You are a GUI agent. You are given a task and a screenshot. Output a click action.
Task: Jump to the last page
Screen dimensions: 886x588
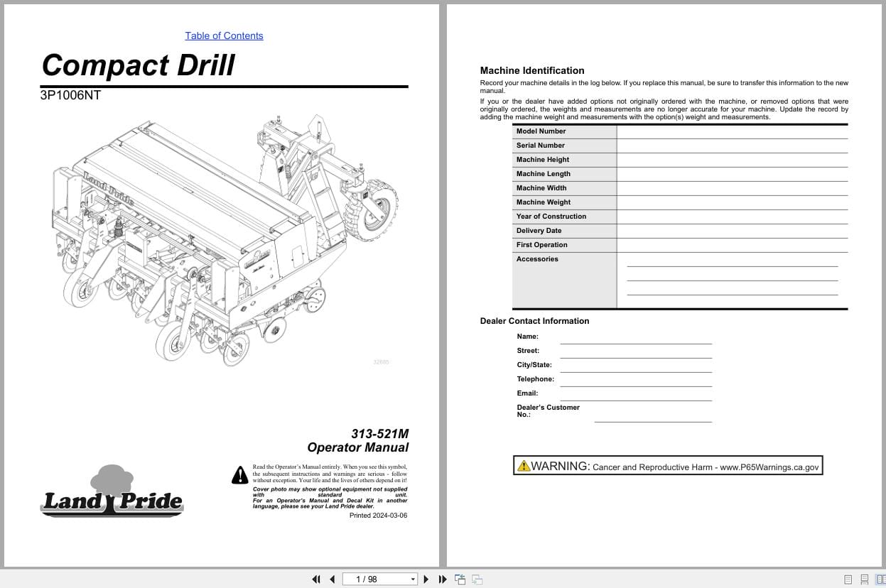coord(443,579)
